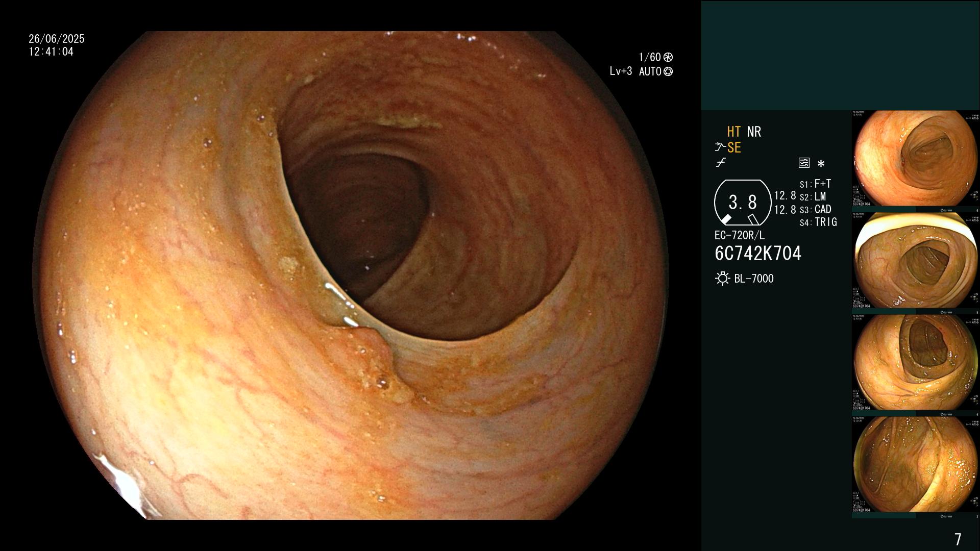Click the main live endoscopy image
This screenshot has height=551, width=980.
tap(351, 275)
